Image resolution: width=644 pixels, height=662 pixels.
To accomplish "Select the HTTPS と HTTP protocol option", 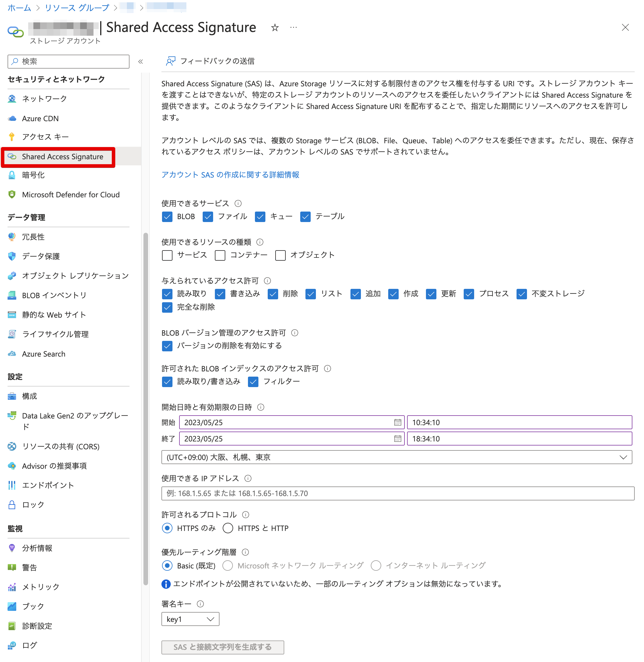I will click(x=228, y=528).
